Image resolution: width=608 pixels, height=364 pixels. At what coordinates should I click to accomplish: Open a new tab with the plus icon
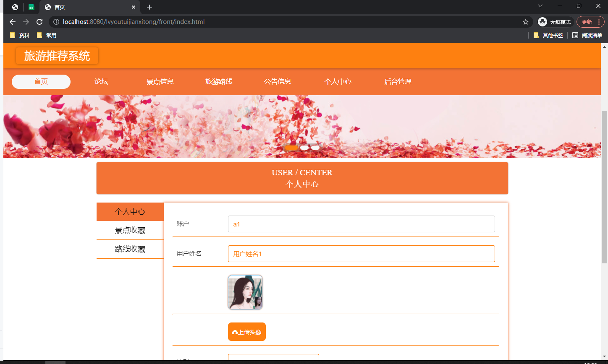click(149, 7)
